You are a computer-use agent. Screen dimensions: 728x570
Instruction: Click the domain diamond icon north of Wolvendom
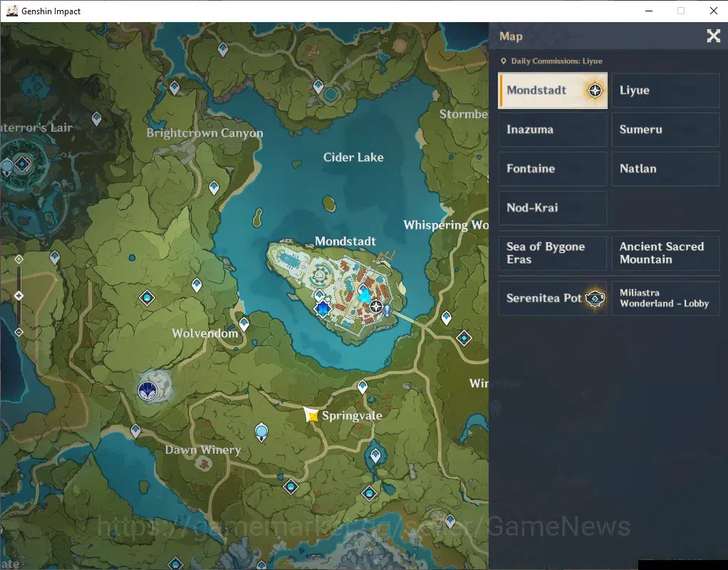click(147, 297)
